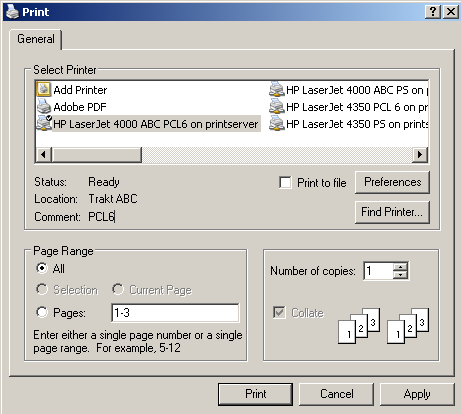
Task: Select the Pages radio button
Action: [42, 312]
